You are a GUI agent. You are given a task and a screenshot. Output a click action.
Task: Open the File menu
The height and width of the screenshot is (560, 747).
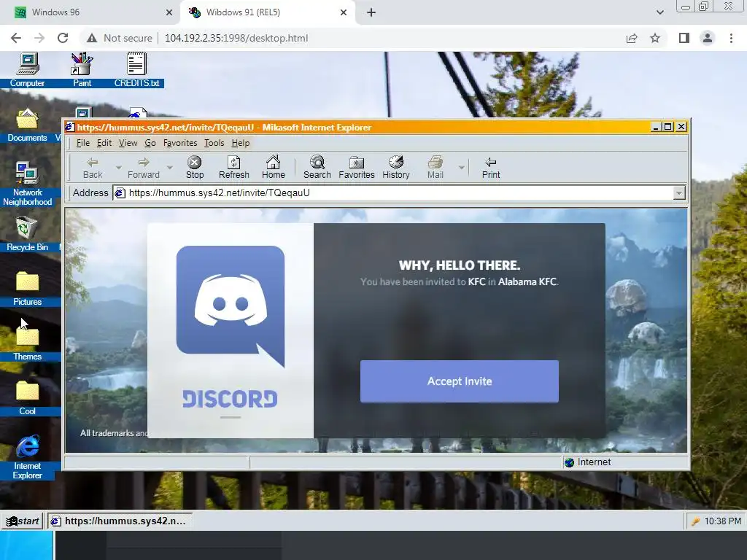[x=82, y=143]
